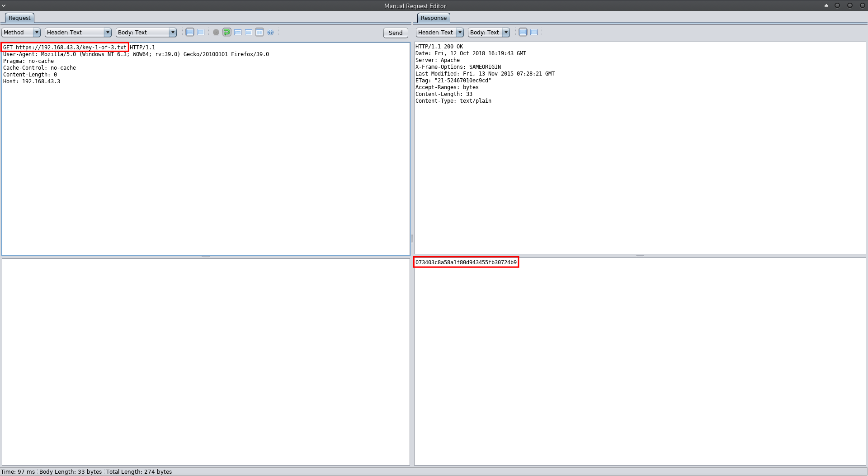
Task: Click the 'Content-Length: 0' request header
Action: (30, 75)
